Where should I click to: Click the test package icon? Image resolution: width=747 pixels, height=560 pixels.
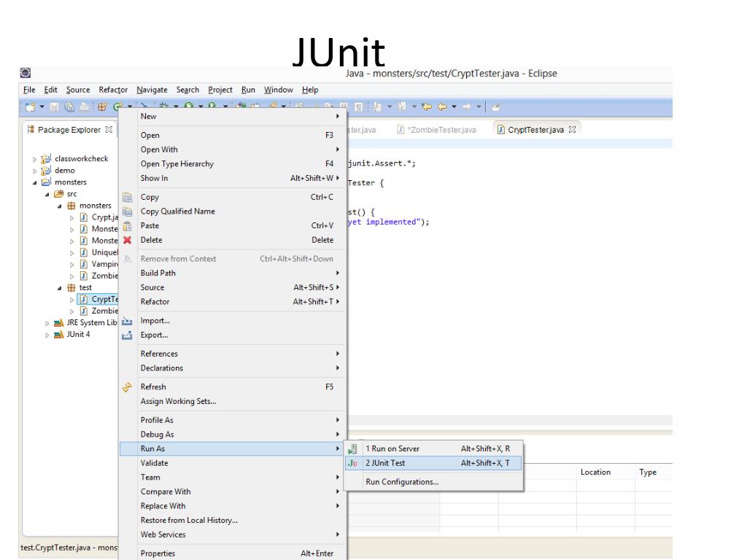coord(71,287)
